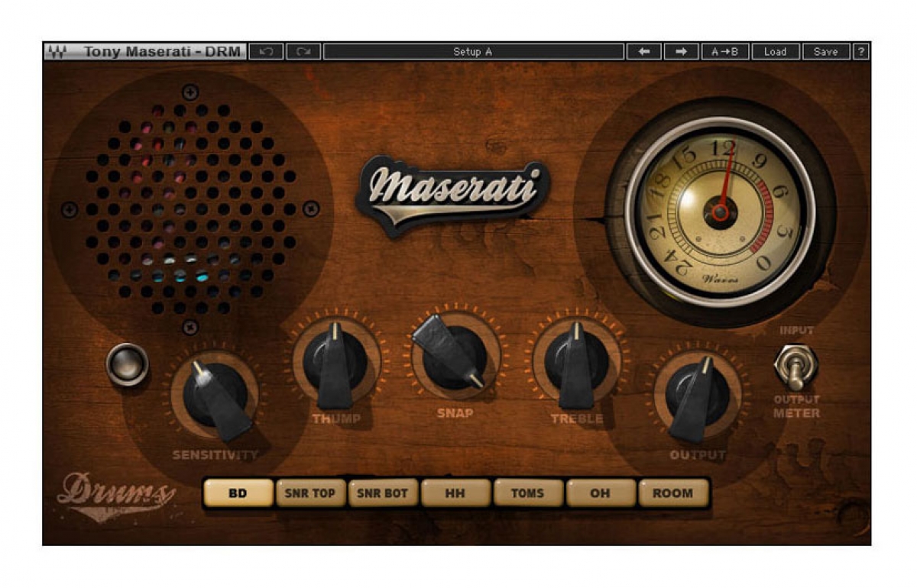This screenshot has width=917, height=588.
Task: Click the VU meter dial
Action: [719, 211]
